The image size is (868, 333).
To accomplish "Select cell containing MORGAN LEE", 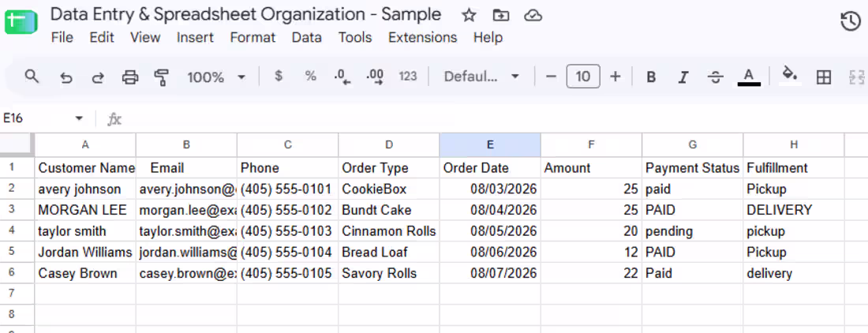I will coord(85,210).
